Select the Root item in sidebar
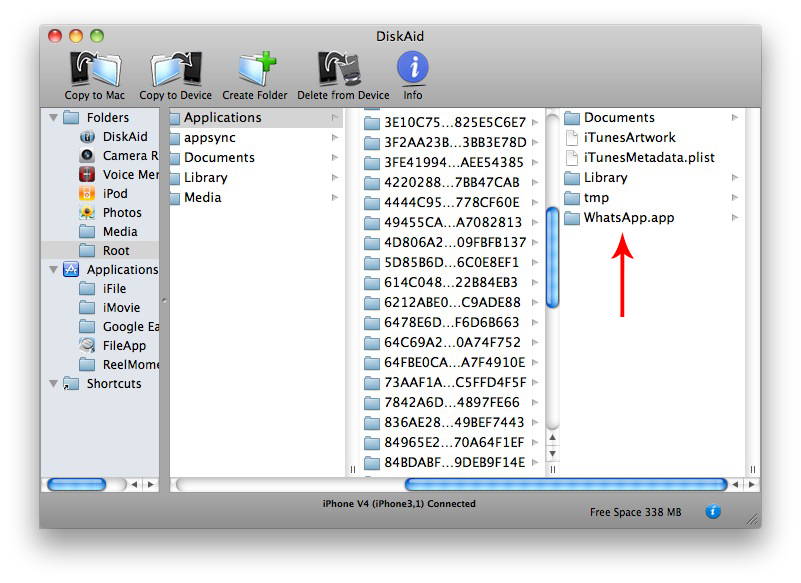The image size is (801, 583). point(116,251)
